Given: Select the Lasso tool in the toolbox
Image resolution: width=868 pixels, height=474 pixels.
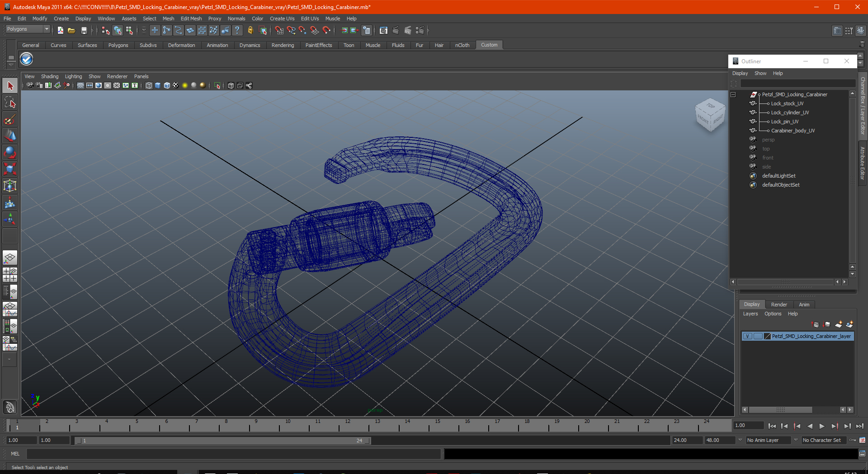Looking at the screenshot, I should [10, 103].
